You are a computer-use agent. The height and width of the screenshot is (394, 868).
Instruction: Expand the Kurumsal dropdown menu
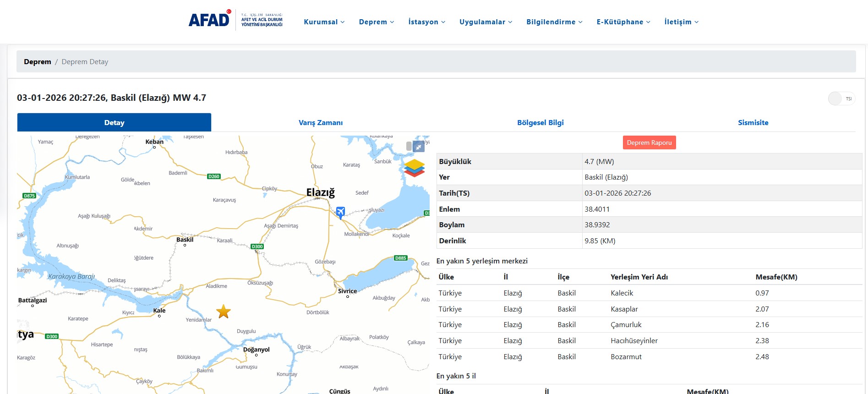coord(324,22)
